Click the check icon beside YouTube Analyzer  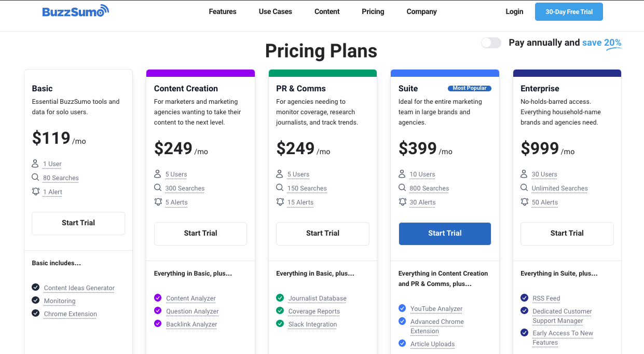(402, 308)
